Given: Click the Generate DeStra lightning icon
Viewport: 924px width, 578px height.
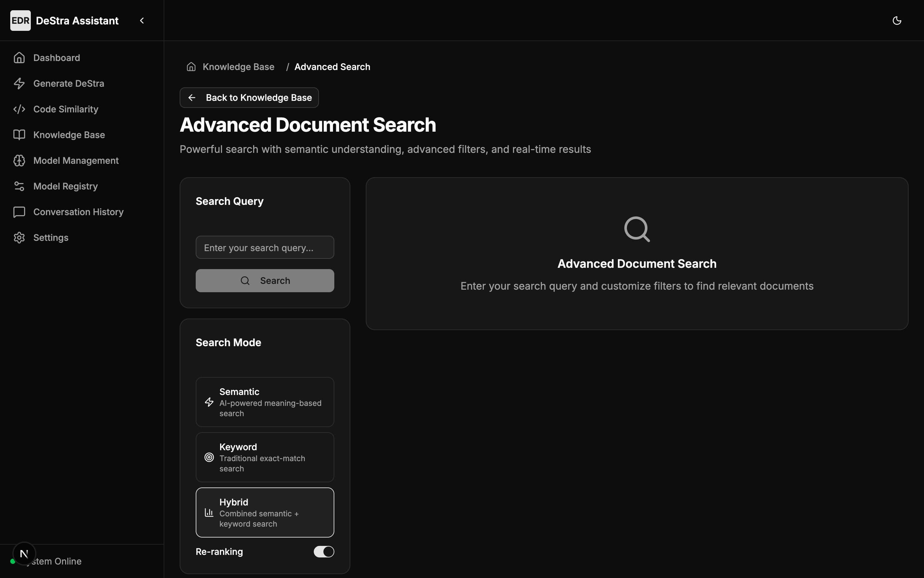Looking at the screenshot, I should (19, 83).
